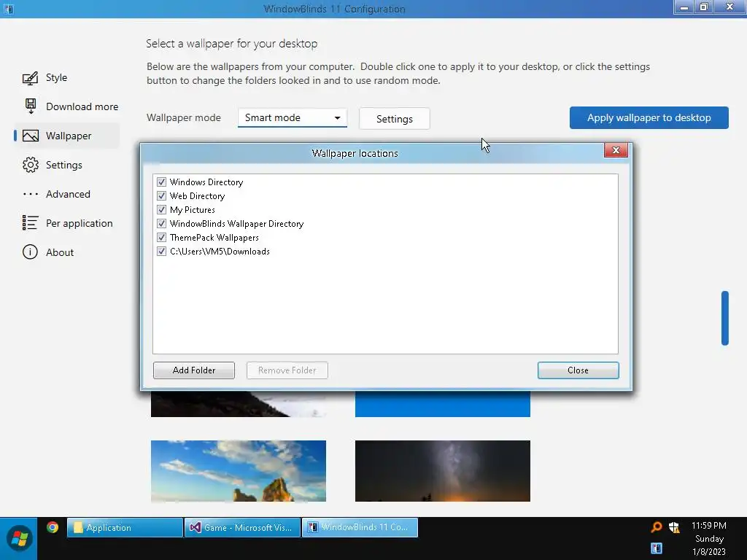The height and width of the screenshot is (560, 747).
Task: Click the Download more icon in sidebar
Action: tap(31, 106)
